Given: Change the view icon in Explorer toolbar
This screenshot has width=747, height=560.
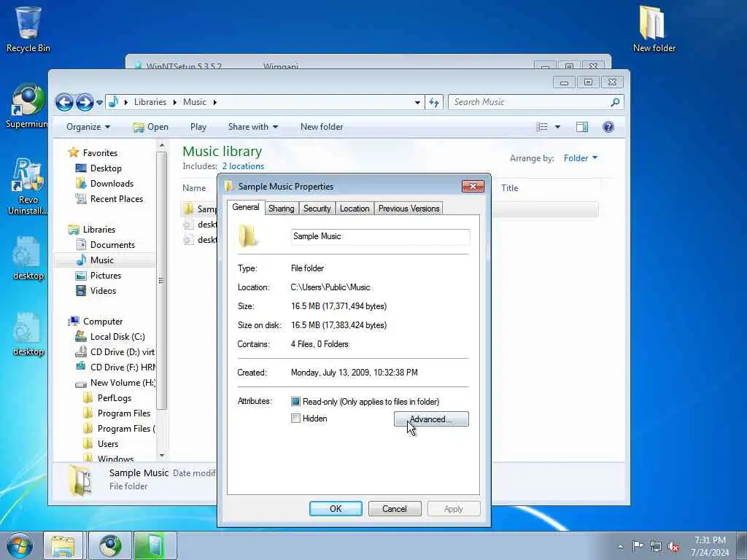Looking at the screenshot, I should [542, 127].
